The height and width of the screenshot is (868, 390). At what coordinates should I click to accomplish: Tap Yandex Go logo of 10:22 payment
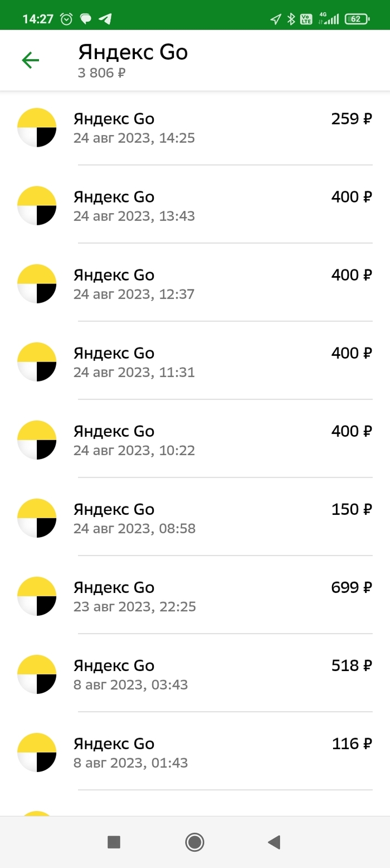37,440
